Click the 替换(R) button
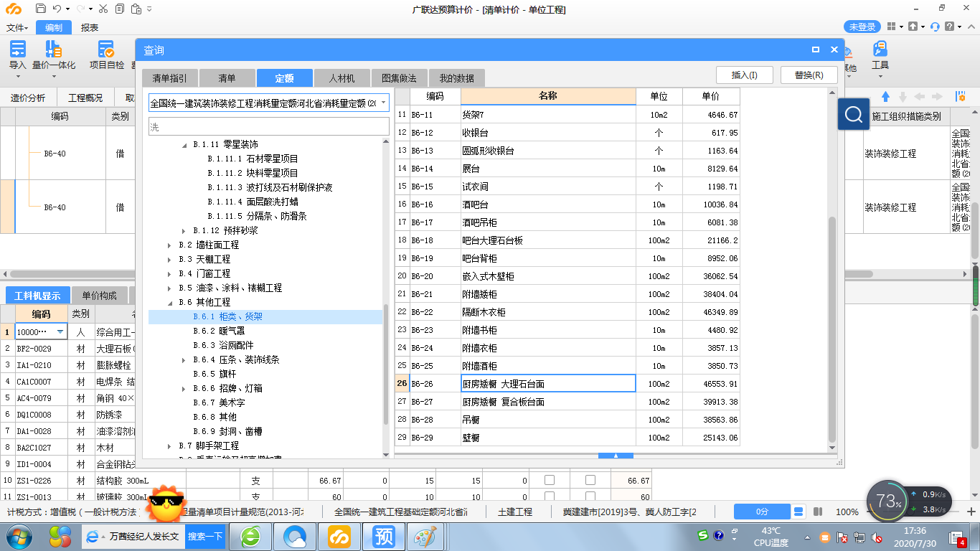Image resolution: width=980 pixels, height=551 pixels. [809, 75]
